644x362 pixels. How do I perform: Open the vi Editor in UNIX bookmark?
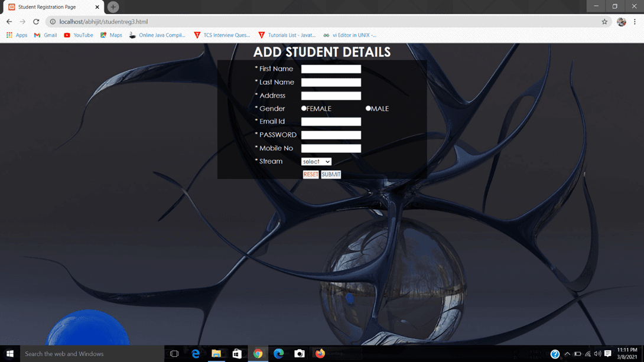[350, 35]
